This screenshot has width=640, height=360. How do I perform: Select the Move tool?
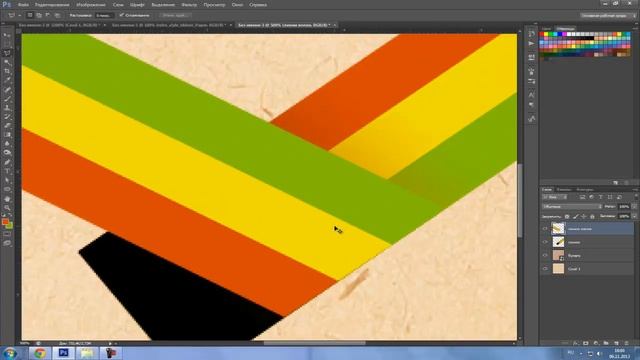pyautogui.click(x=7, y=36)
